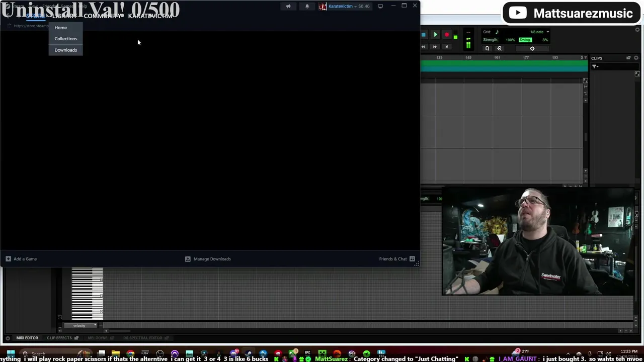644x362 pixels.
Task: Choose Collections from the Library dropdown
Action: (65, 39)
